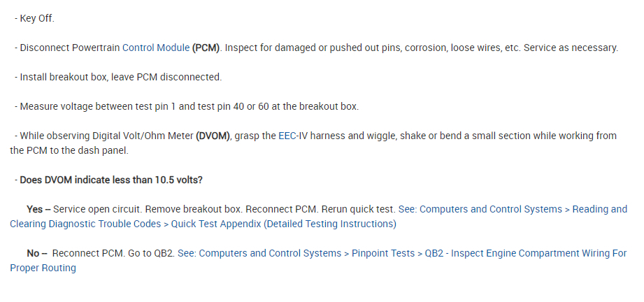Click the EEC hyperlink
This screenshot has height=302, width=644.
pyautogui.click(x=287, y=136)
